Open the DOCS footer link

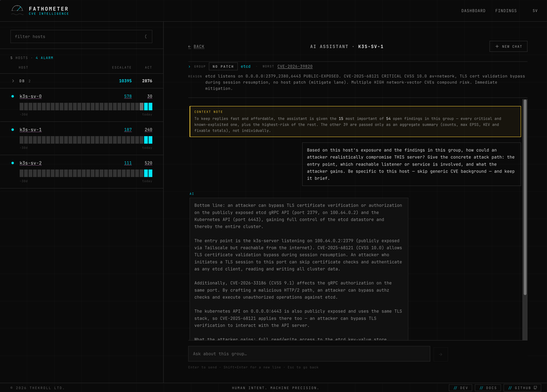[x=488, y=388]
